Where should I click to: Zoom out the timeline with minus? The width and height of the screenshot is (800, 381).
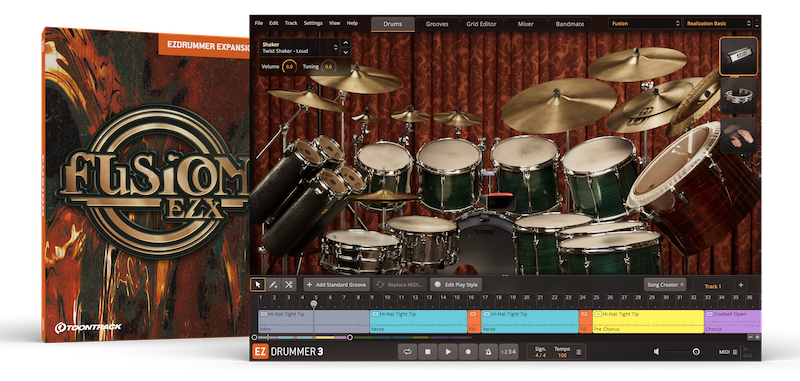click(750, 337)
